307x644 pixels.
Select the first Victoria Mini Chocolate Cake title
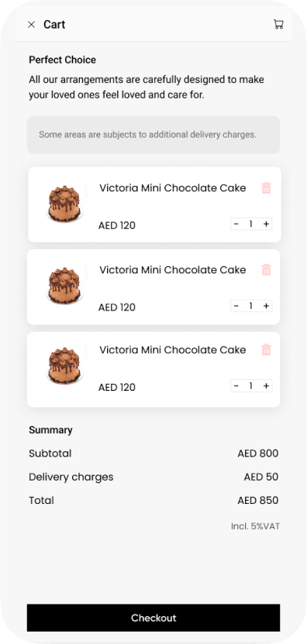coord(172,188)
